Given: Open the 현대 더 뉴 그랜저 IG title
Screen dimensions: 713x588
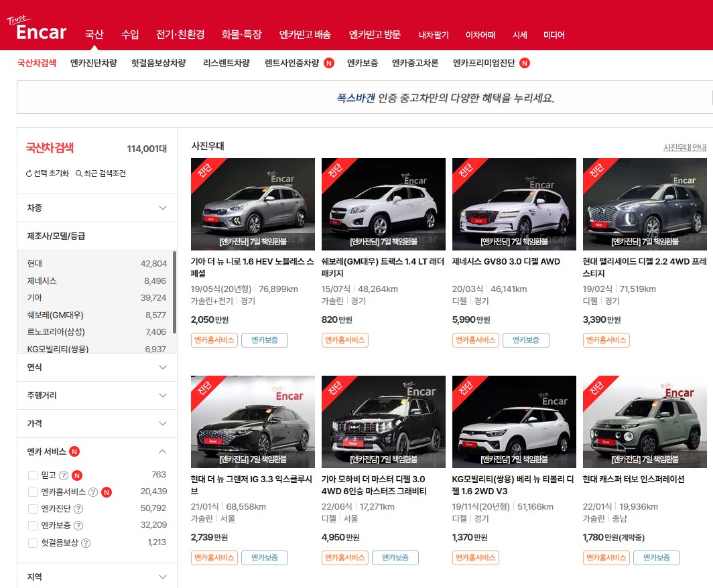Looking at the screenshot, I should pos(251,485).
